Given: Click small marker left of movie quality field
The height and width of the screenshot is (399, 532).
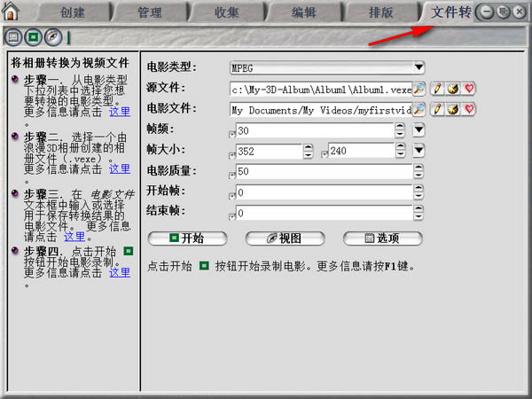Looking at the screenshot, I should tap(232, 176).
